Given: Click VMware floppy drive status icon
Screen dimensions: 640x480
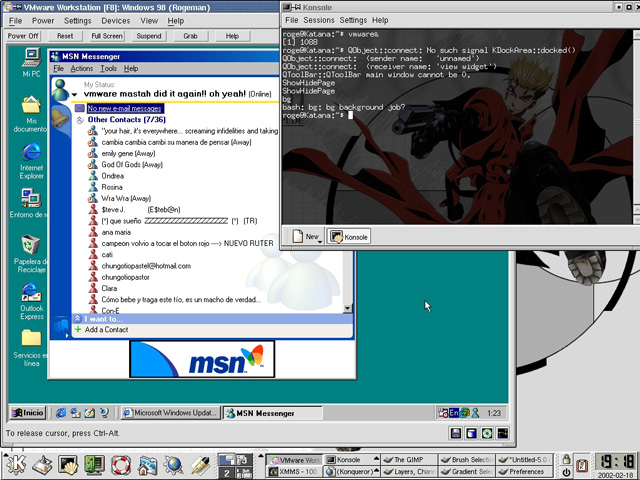Looking at the screenshot, I should (456, 433).
